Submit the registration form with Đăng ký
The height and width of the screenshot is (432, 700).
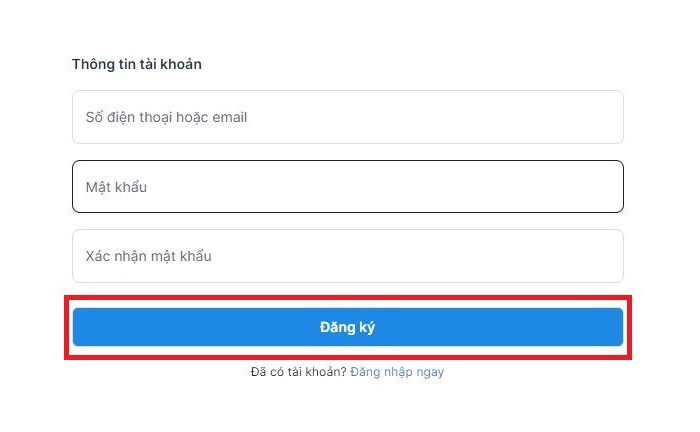347,327
